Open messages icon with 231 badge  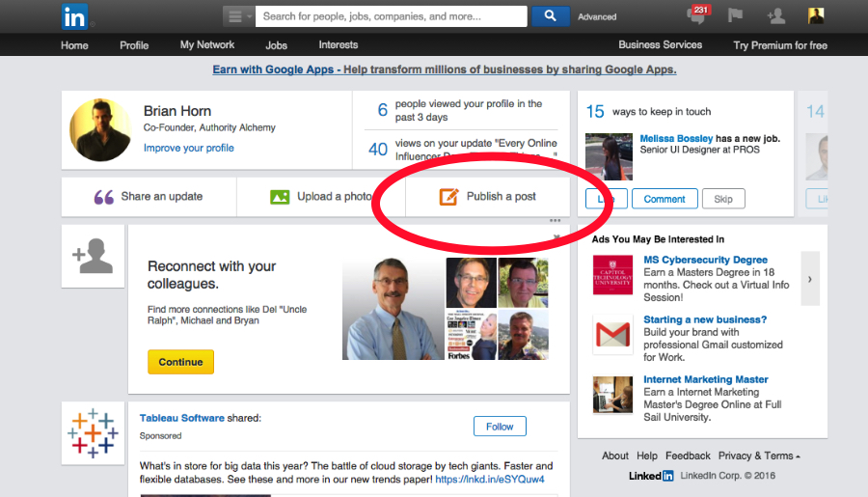697,15
